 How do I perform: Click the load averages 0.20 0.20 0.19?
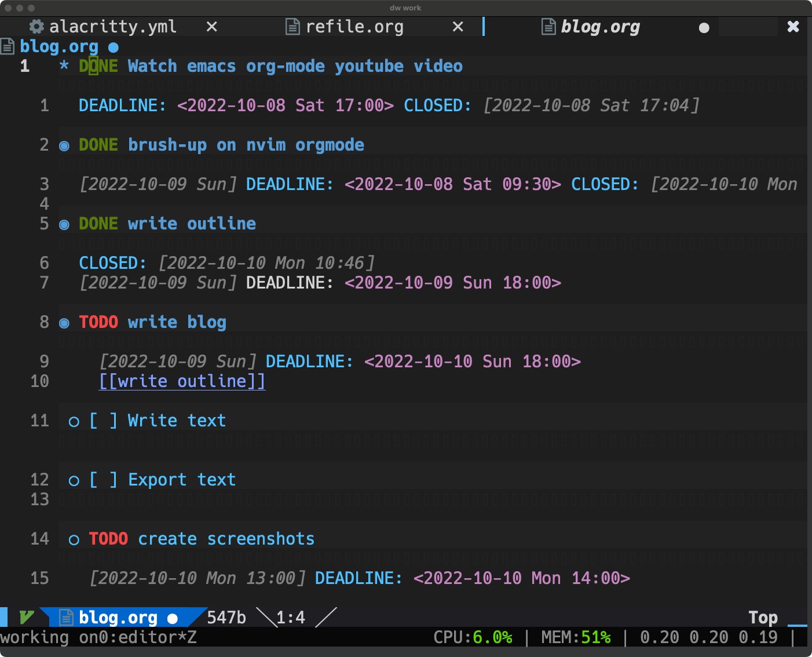point(709,637)
